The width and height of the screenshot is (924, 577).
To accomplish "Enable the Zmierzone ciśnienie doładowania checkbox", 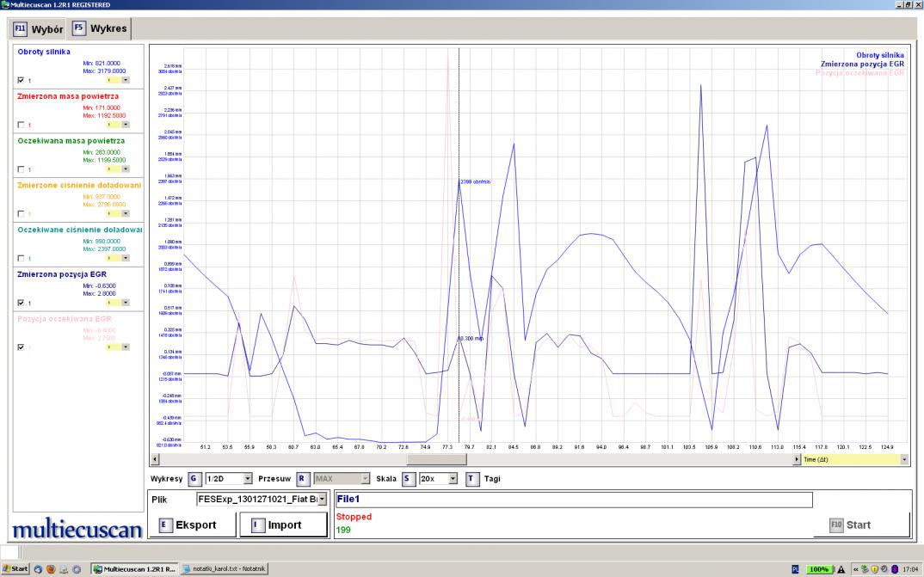I will point(22,214).
